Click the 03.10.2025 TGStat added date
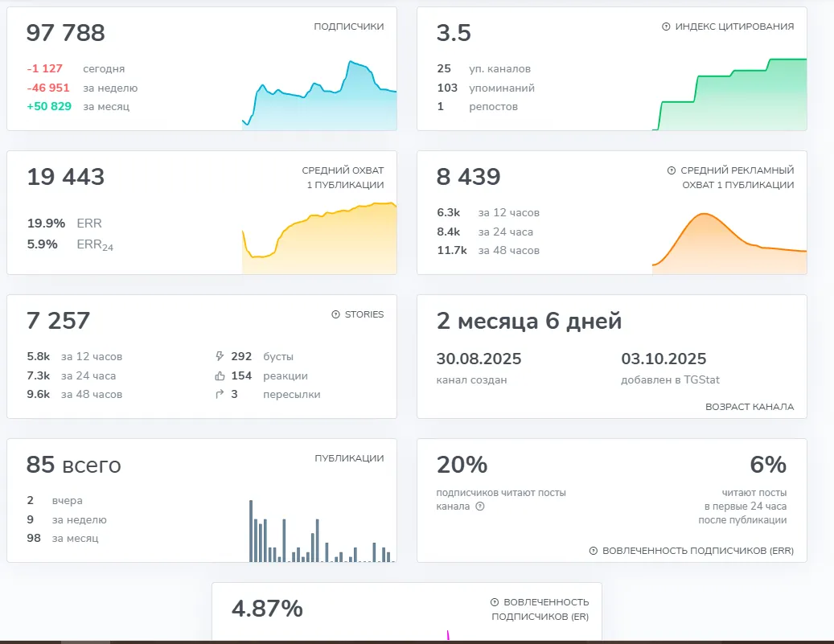 pos(664,359)
